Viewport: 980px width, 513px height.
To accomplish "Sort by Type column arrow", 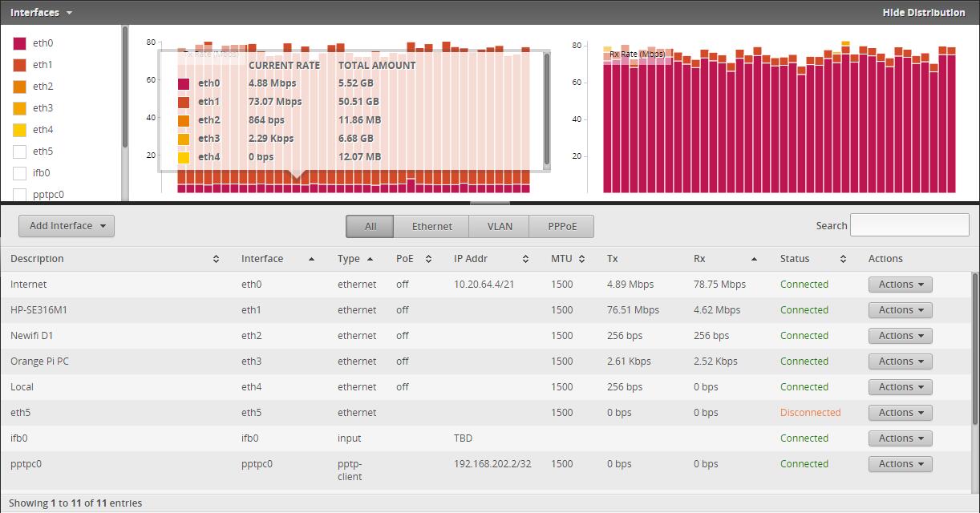I will coord(370,259).
